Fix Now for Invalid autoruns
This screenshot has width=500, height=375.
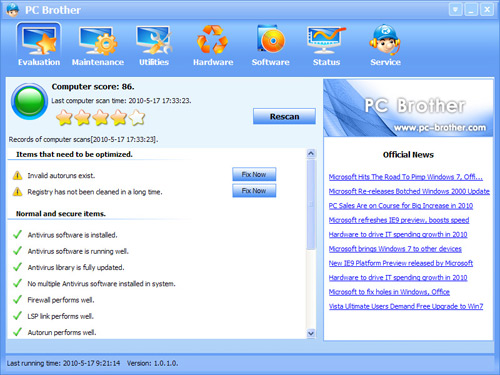(x=254, y=174)
